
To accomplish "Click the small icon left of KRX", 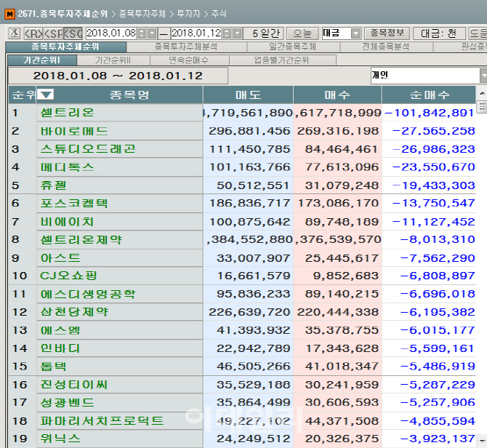I will (x=14, y=33).
